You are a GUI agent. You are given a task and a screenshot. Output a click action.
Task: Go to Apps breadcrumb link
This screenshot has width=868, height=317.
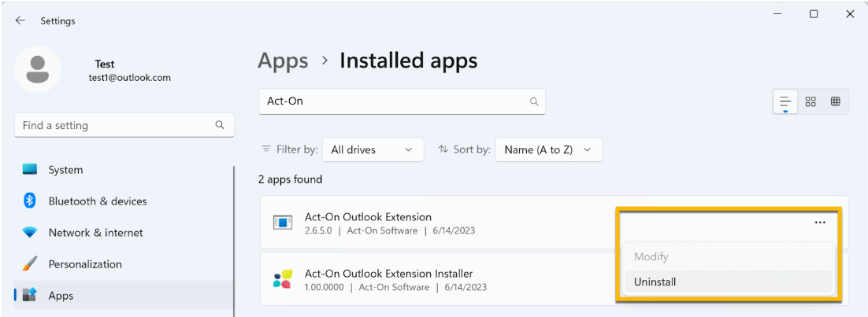pos(283,61)
